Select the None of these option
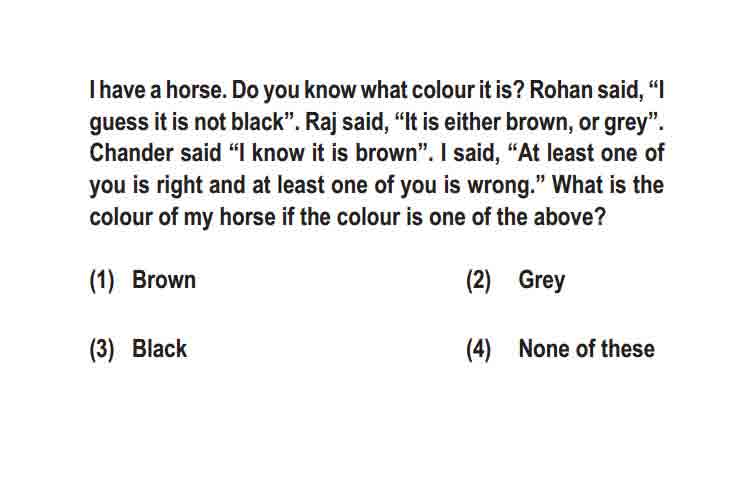750x500 pixels. 586,349
